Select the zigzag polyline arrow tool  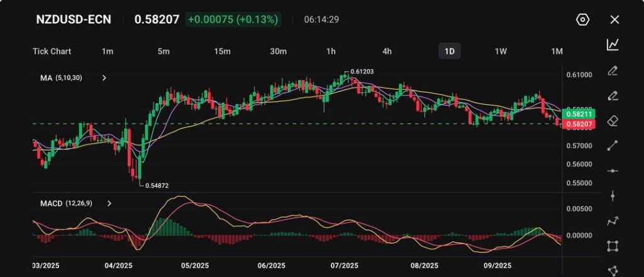pyautogui.click(x=613, y=221)
